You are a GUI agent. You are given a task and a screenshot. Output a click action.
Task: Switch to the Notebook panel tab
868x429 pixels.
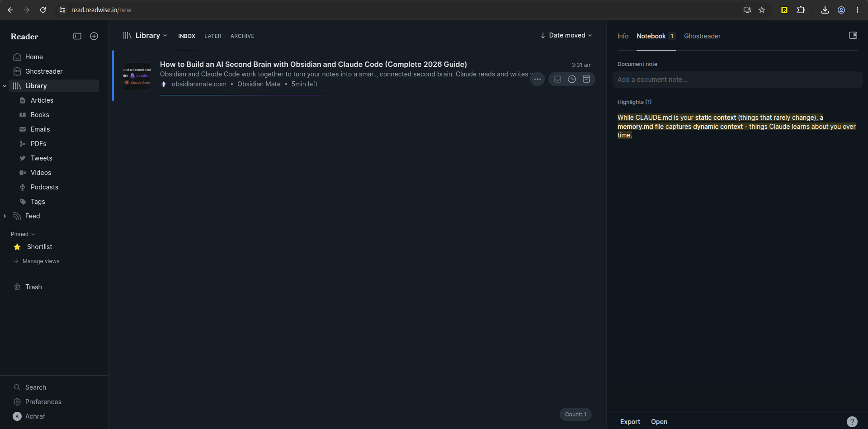pos(656,36)
